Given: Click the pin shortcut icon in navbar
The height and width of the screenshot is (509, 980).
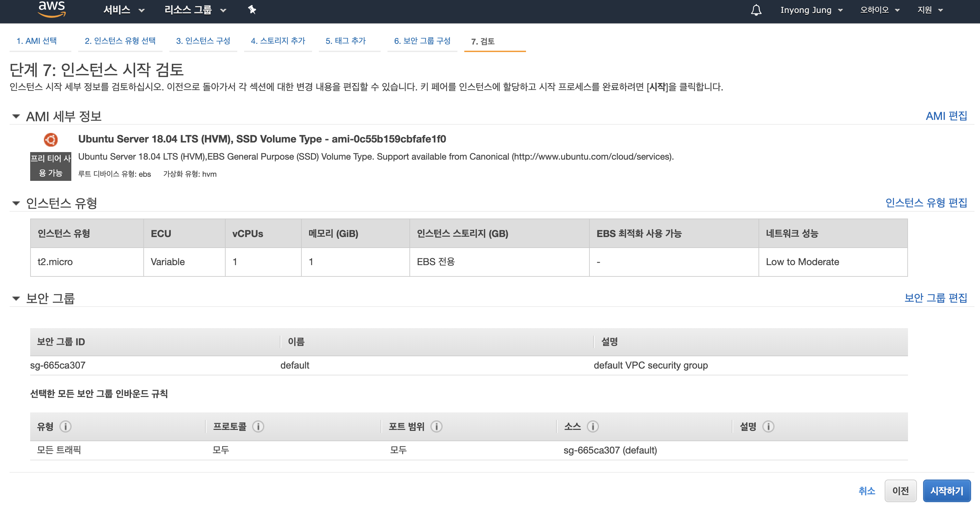Looking at the screenshot, I should [252, 10].
